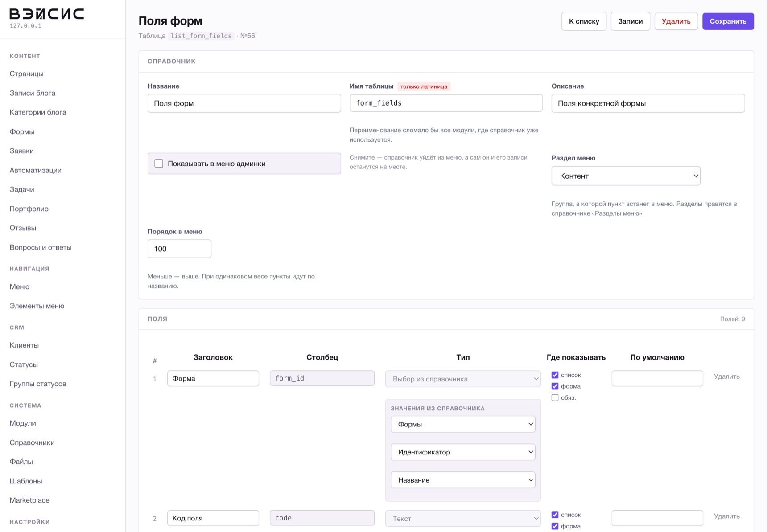767x532 pixels.
Task: Toggle 'Показывать в меню админки' checkbox
Action: coord(159,164)
